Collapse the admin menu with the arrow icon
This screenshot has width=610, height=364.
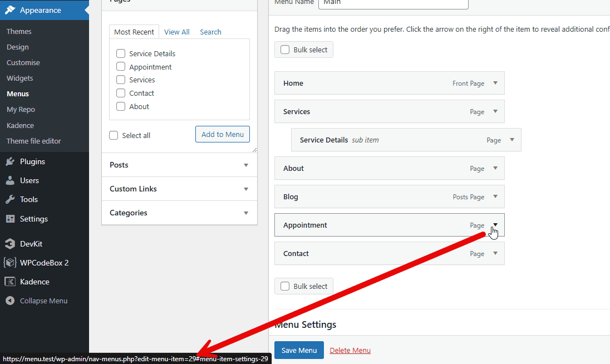(10, 301)
